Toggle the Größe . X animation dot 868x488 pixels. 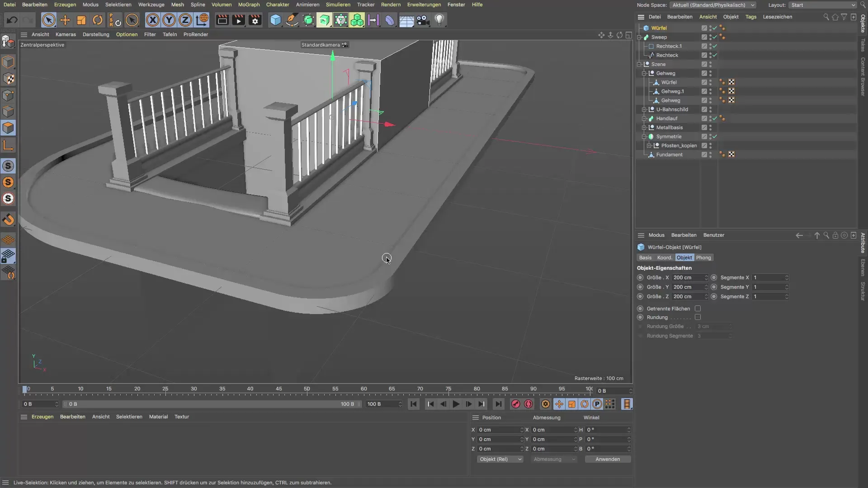[640, 277]
